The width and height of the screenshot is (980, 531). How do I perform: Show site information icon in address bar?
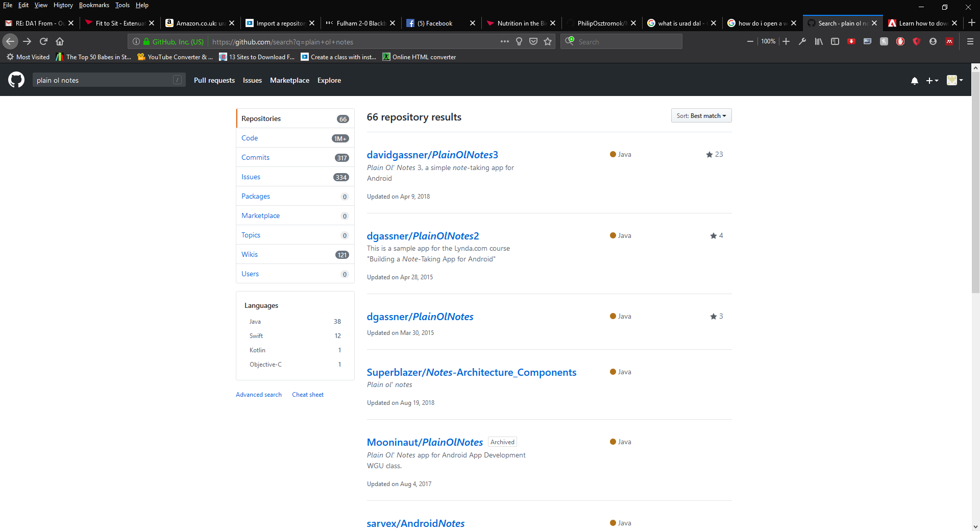(136, 42)
